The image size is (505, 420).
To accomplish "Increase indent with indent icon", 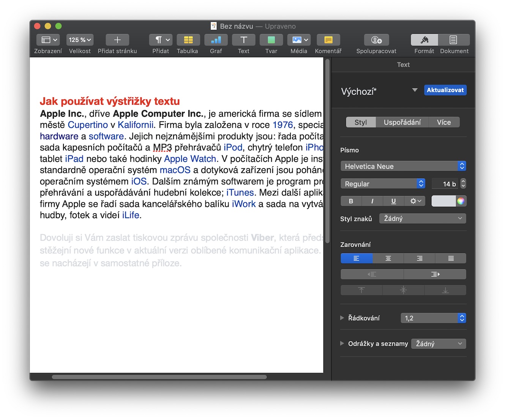I will click(x=435, y=274).
